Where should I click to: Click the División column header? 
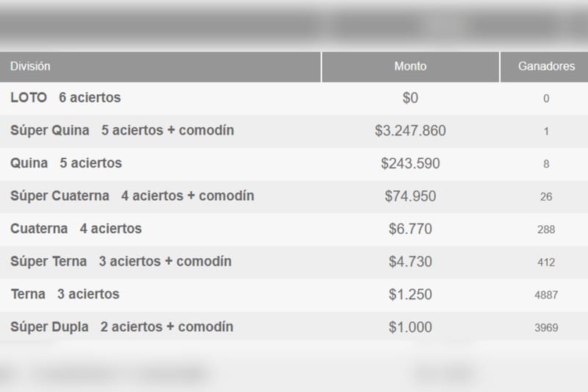click(x=30, y=66)
